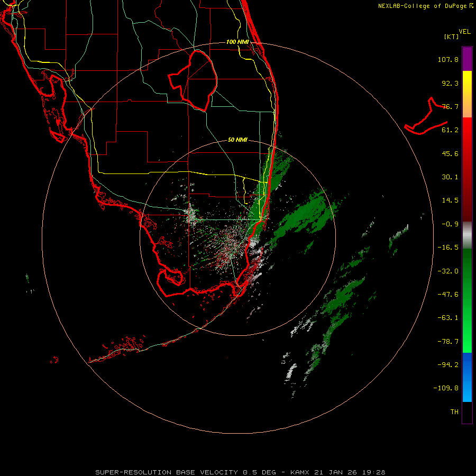Click the -16.5 velocity scale value
Viewport: 476px width, 476px height.
[448, 248]
